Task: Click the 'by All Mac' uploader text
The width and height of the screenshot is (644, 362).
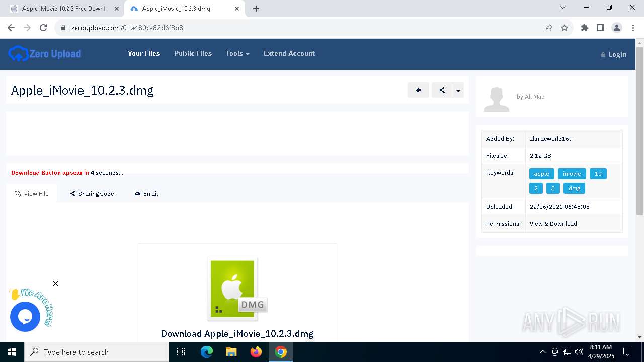Action: click(530, 97)
